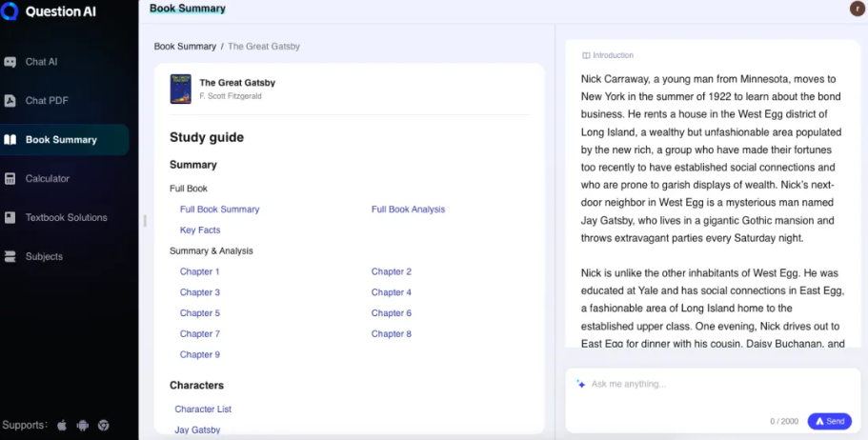
Task: Click the Android platform support icon
Action: (x=83, y=426)
